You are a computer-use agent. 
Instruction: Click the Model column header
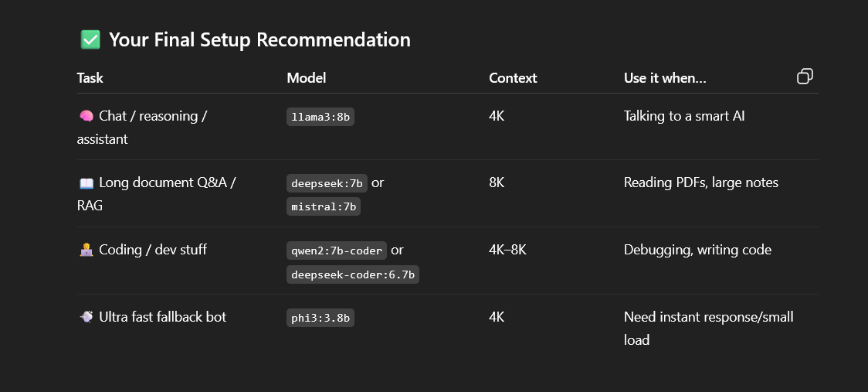[307, 78]
